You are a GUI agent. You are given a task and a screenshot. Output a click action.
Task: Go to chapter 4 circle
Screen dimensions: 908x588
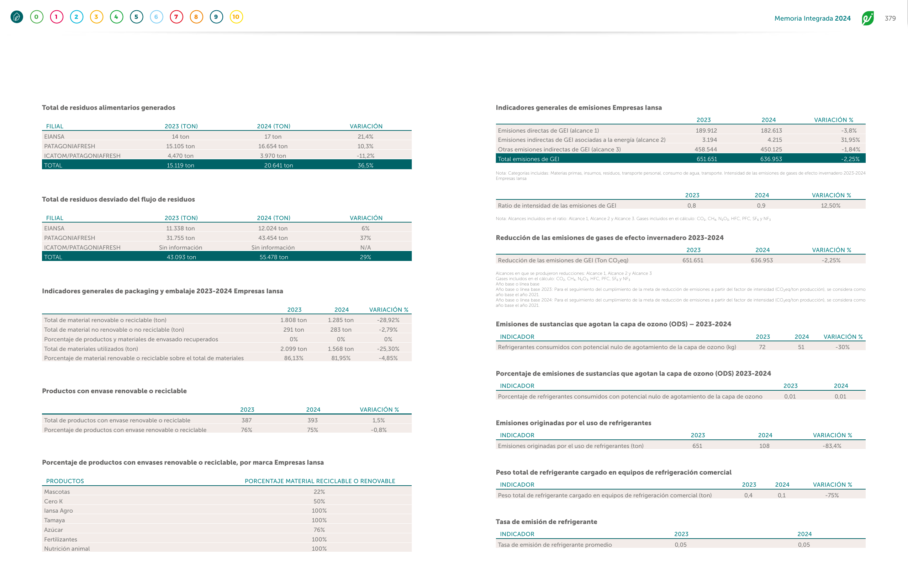[116, 17]
